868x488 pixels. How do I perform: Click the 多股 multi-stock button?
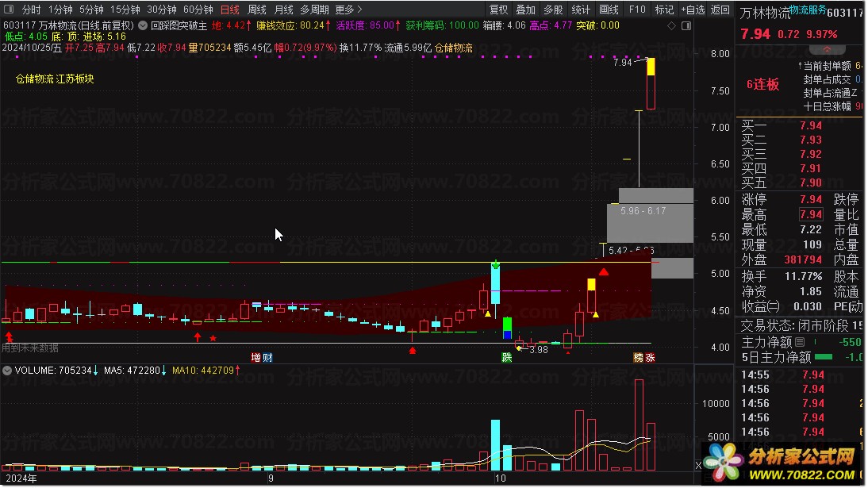pos(553,10)
